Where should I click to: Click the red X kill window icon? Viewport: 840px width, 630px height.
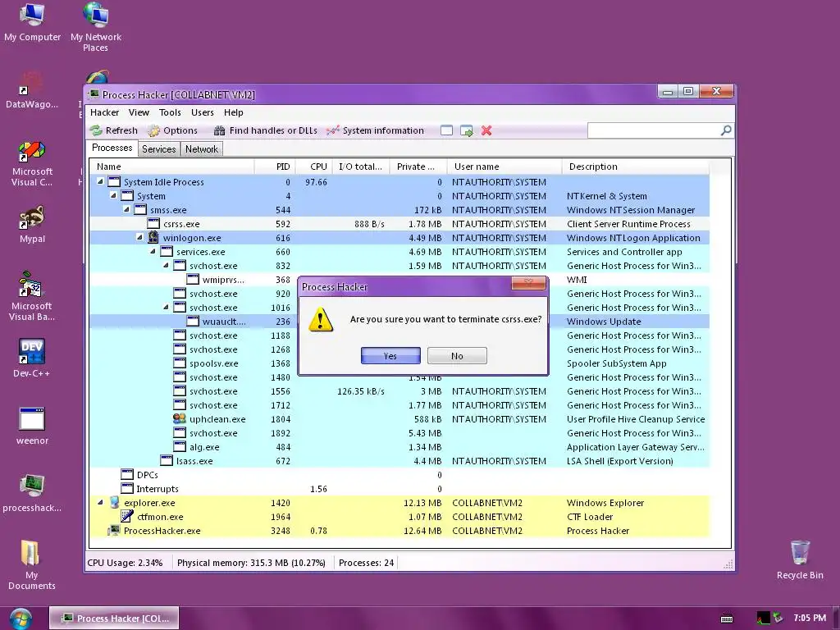click(486, 130)
